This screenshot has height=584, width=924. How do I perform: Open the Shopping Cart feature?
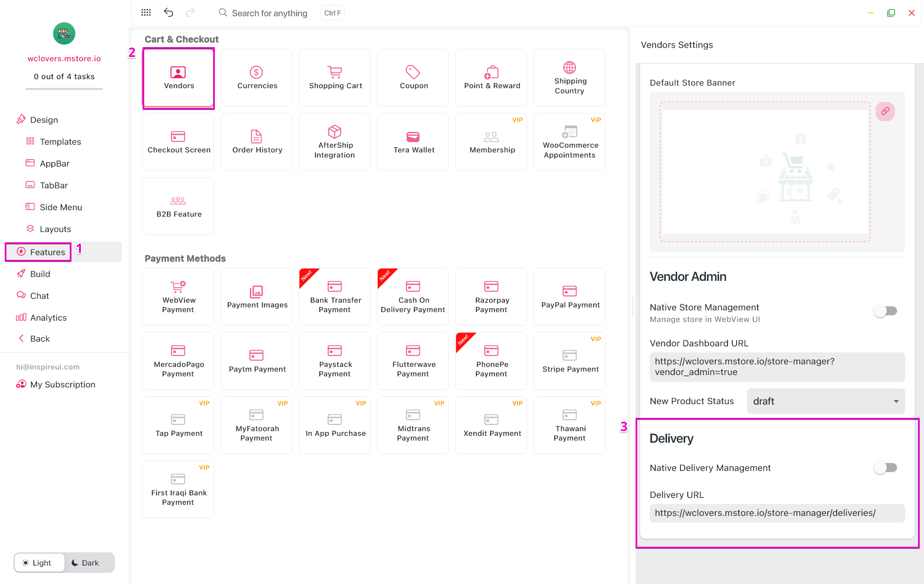pyautogui.click(x=335, y=78)
